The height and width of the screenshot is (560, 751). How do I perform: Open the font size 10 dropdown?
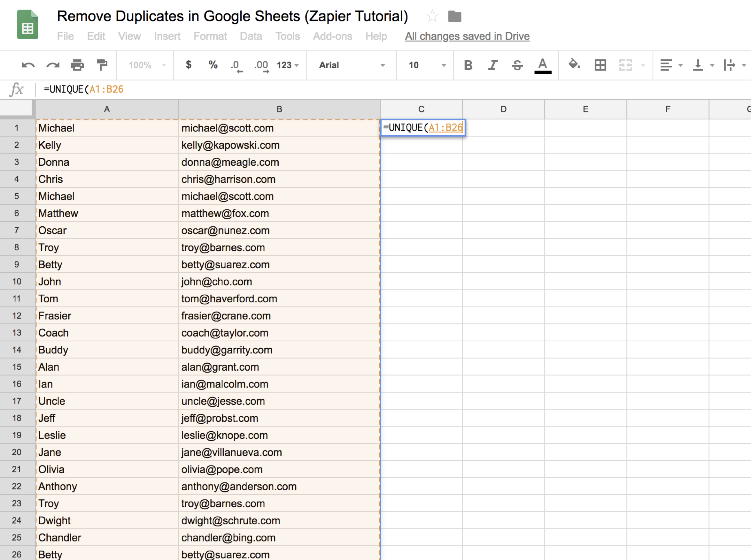pyautogui.click(x=426, y=65)
